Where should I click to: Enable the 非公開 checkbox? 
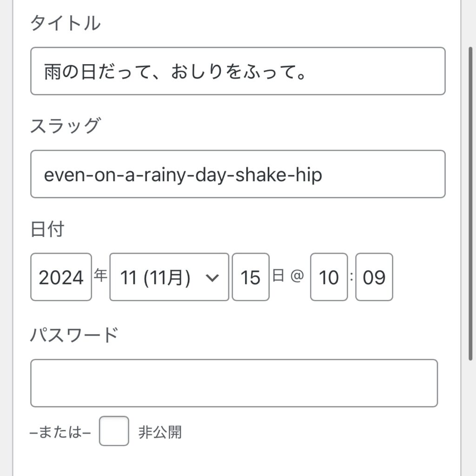tap(114, 431)
